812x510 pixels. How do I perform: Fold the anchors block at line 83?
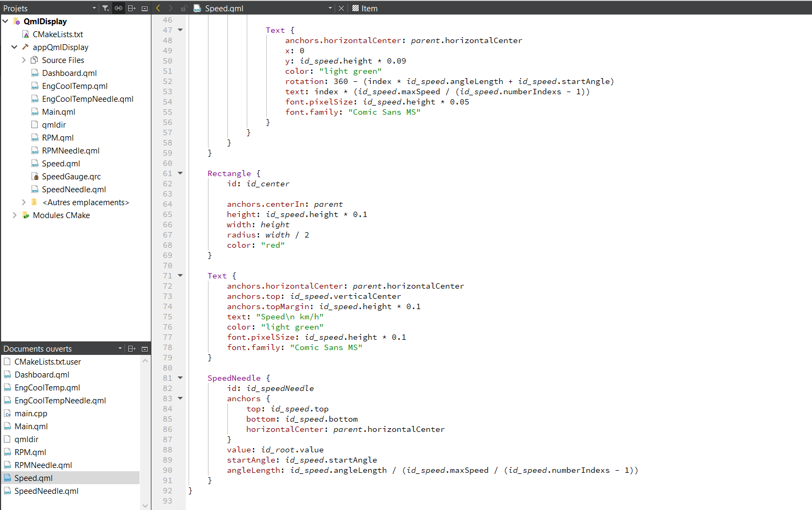[x=181, y=398]
